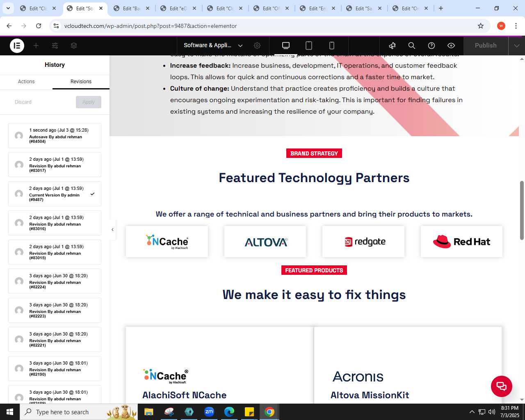Viewport: 525px width, 420px height.
Task: Select revision #82221 from Jun 30
Action: [x=55, y=339]
